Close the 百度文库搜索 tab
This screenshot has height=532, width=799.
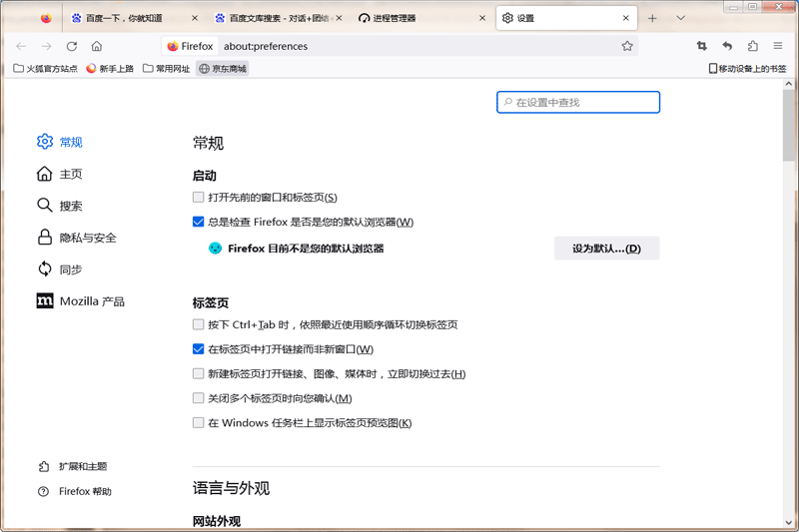(339, 18)
